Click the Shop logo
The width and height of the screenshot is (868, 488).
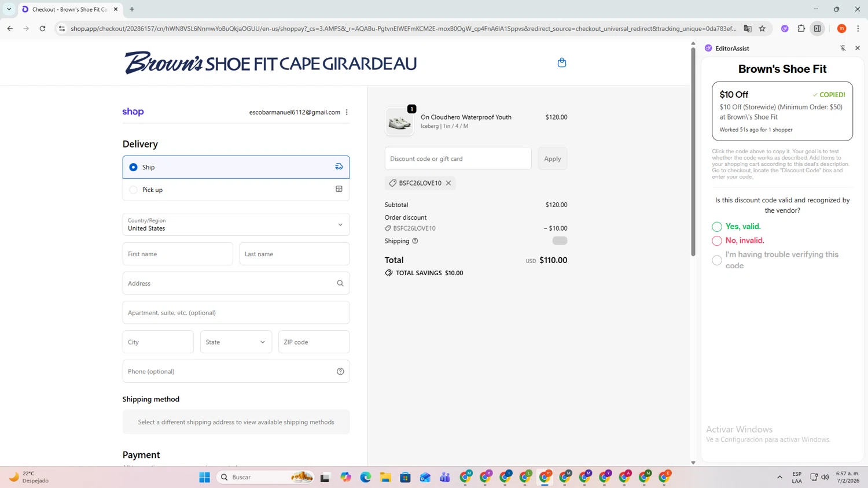[x=133, y=112]
